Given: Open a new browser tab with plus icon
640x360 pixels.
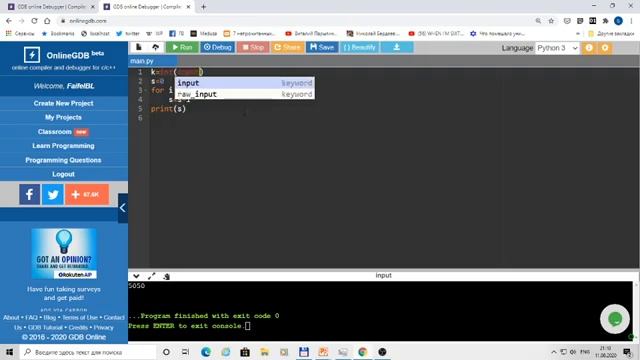Looking at the screenshot, I should coord(203,7).
